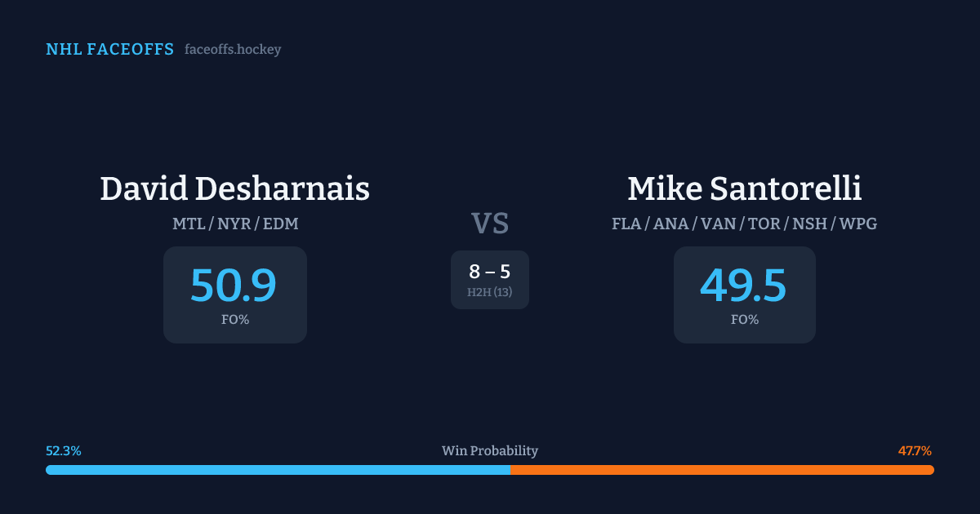This screenshot has height=514, width=980.
Task: Click the FO% label under 50.9
Action: pyautogui.click(x=235, y=320)
